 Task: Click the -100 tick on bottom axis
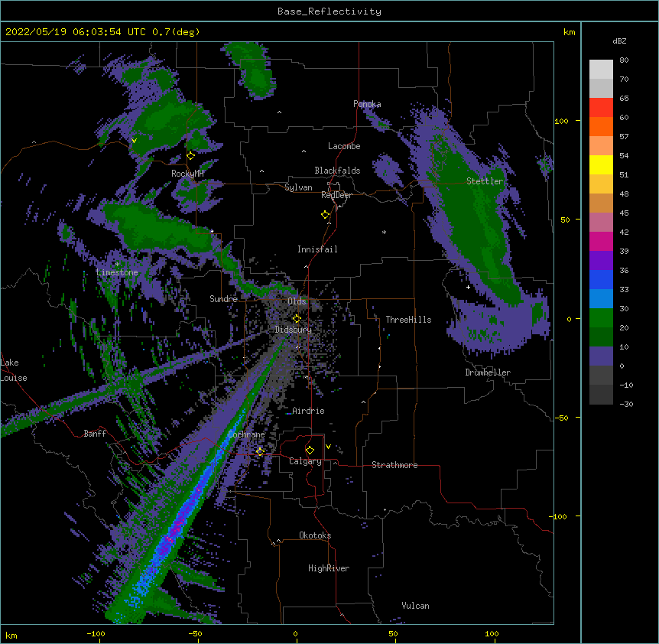tap(96, 633)
